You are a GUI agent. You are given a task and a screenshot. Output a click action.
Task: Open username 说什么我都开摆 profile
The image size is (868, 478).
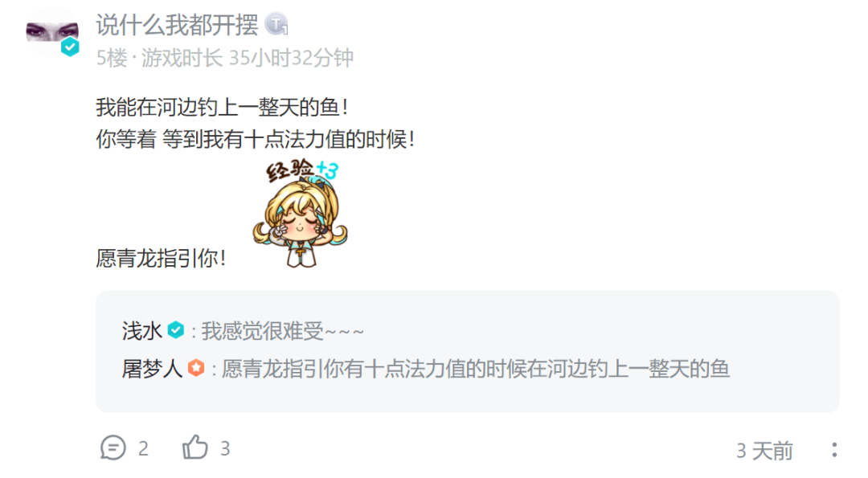177,25
